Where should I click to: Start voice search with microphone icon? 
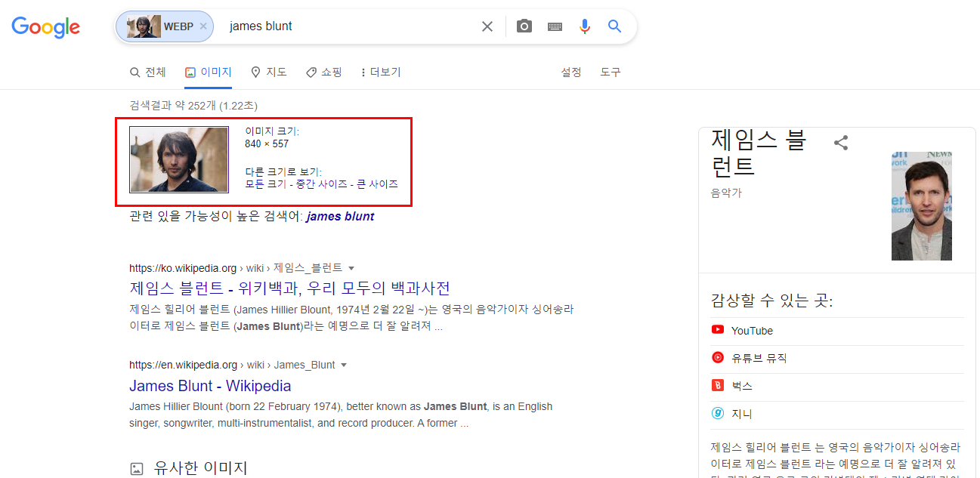coord(585,26)
